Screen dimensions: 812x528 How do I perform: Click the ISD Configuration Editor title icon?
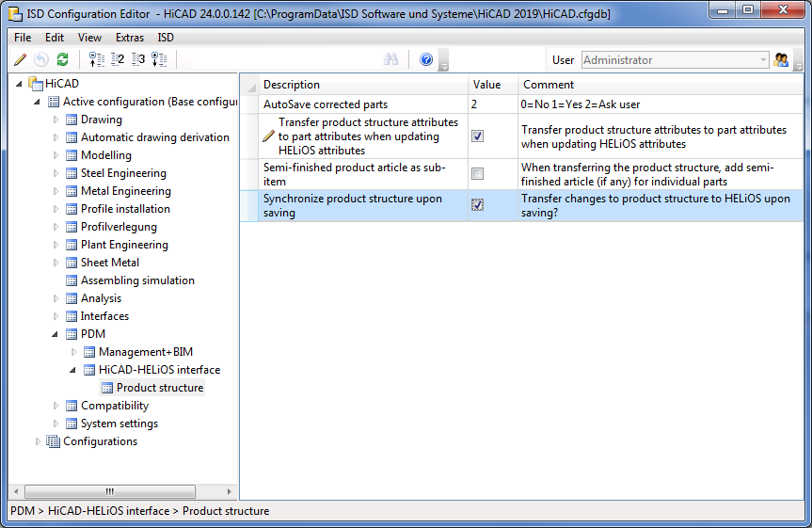[x=16, y=14]
